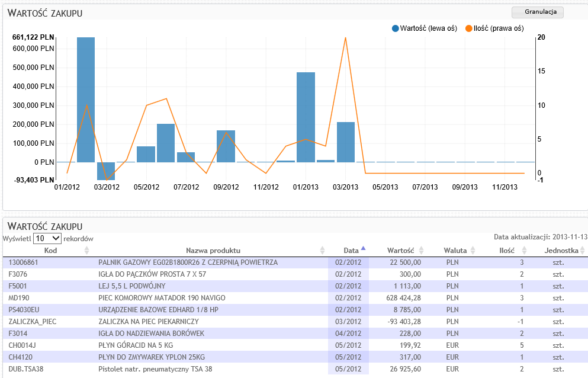Viewport: 588px width, 378px height.
Task: Click PIEC KOMOROWY MATADOR 190 NAVIGO
Action: coord(162,298)
